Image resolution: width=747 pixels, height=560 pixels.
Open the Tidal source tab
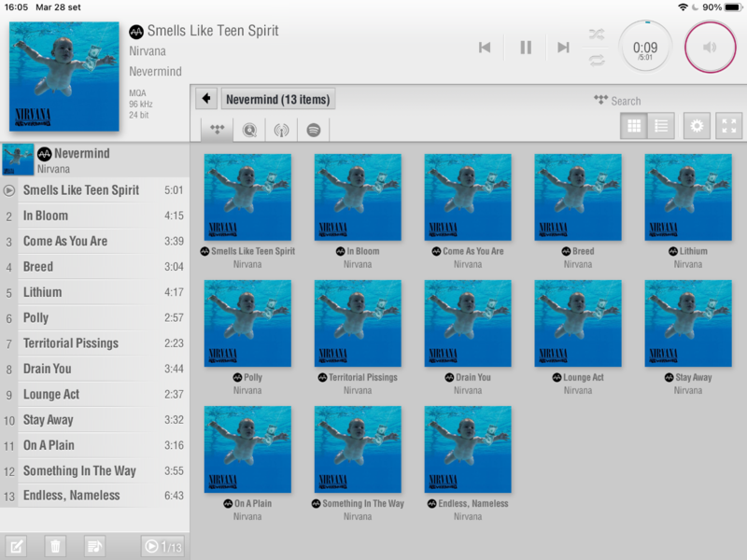coord(218,130)
